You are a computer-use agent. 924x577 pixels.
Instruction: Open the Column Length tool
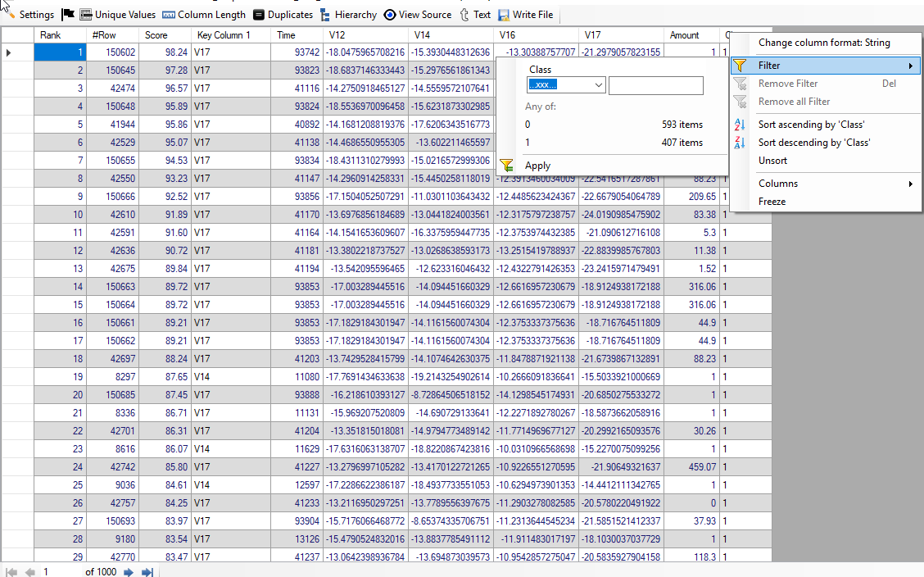pyautogui.click(x=203, y=15)
